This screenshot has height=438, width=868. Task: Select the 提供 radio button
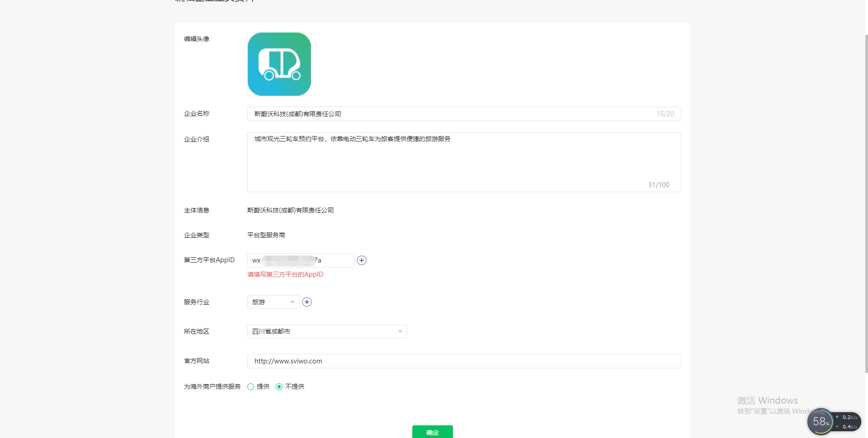[x=251, y=387]
